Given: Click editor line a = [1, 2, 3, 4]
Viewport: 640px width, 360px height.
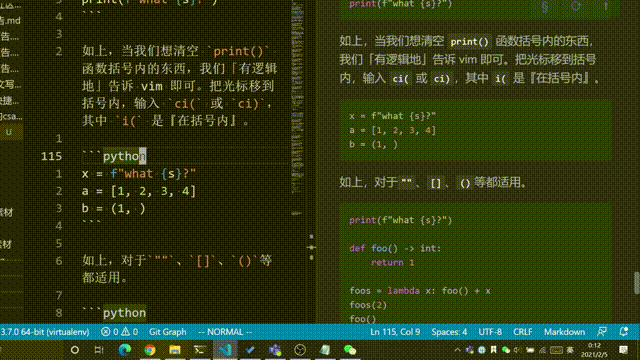Looking at the screenshot, I should point(139,191).
